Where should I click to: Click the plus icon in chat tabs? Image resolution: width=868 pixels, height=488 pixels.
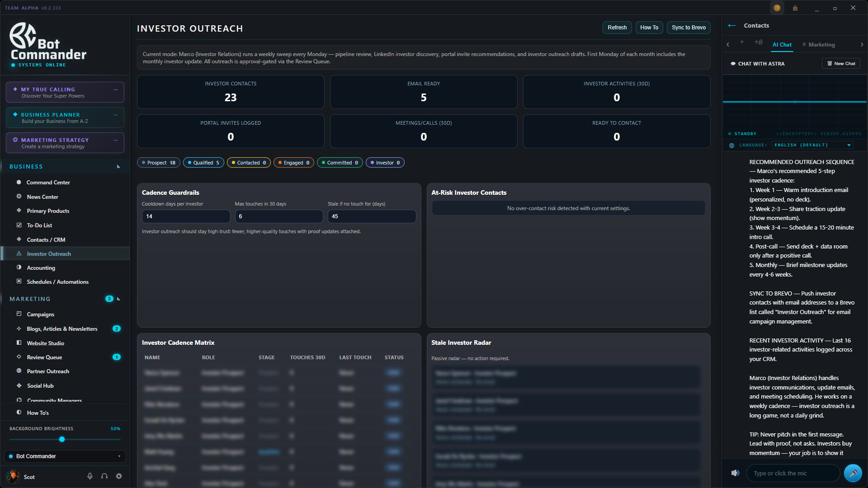coord(742,42)
